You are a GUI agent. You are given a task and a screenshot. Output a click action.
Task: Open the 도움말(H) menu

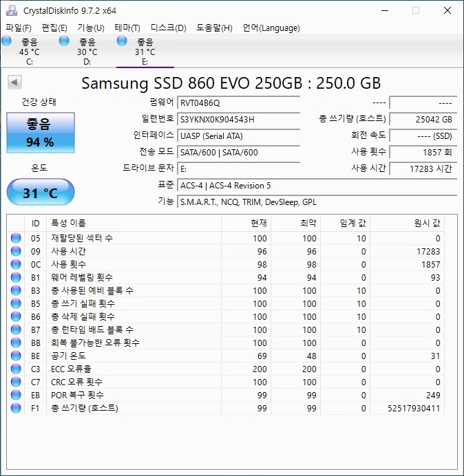[214, 28]
